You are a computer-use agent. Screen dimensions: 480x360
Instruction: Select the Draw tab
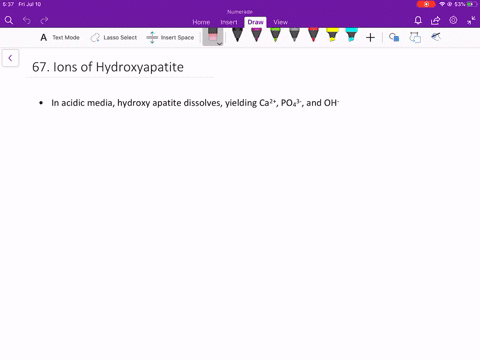pyautogui.click(x=255, y=22)
